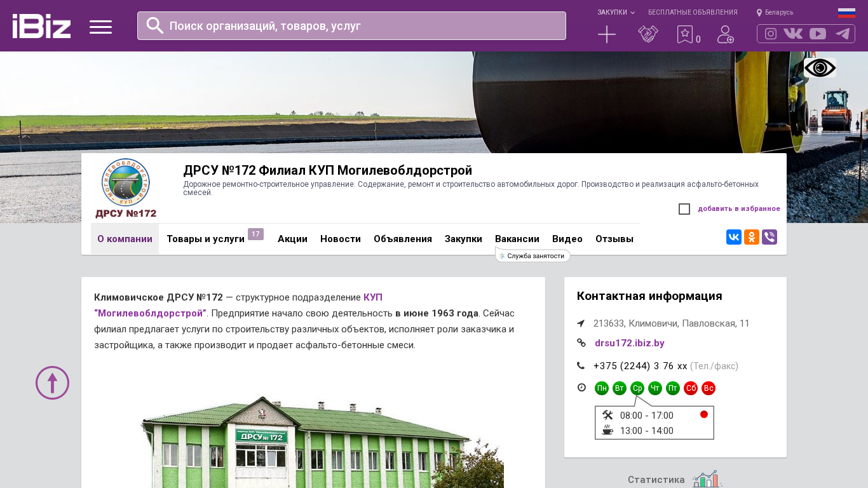Click the company title ДРСУ №172 Филиал
Screen dimensions: 868x488
click(327, 170)
